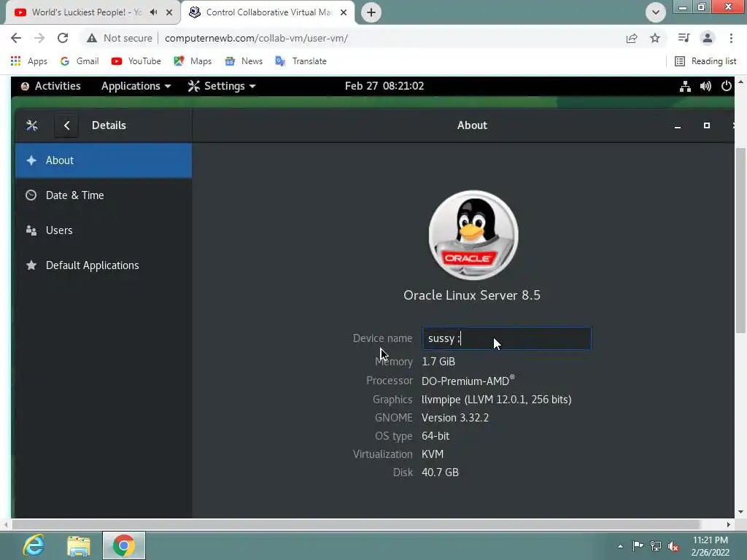
Task: Open YouTube bookmark
Action: 136,61
